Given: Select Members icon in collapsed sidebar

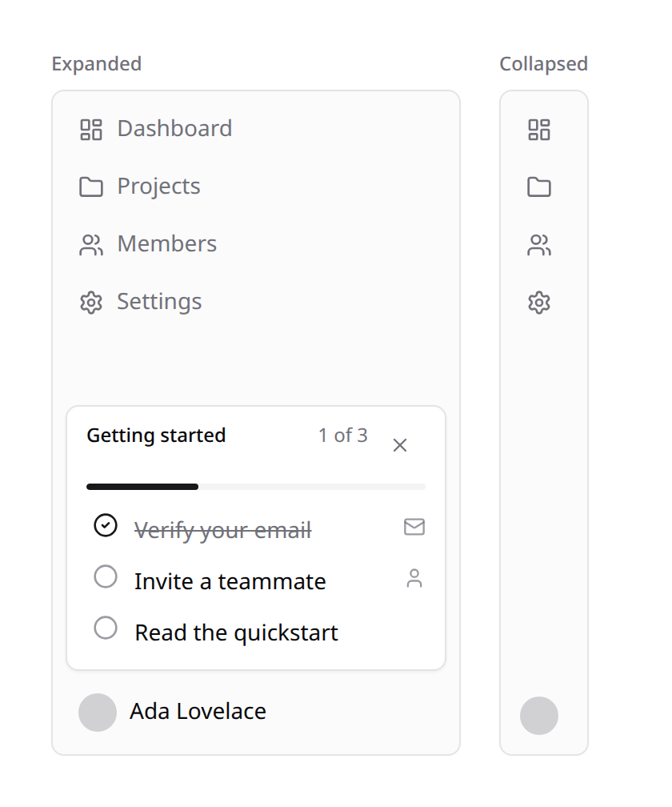Looking at the screenshot, I should point(539,245).
